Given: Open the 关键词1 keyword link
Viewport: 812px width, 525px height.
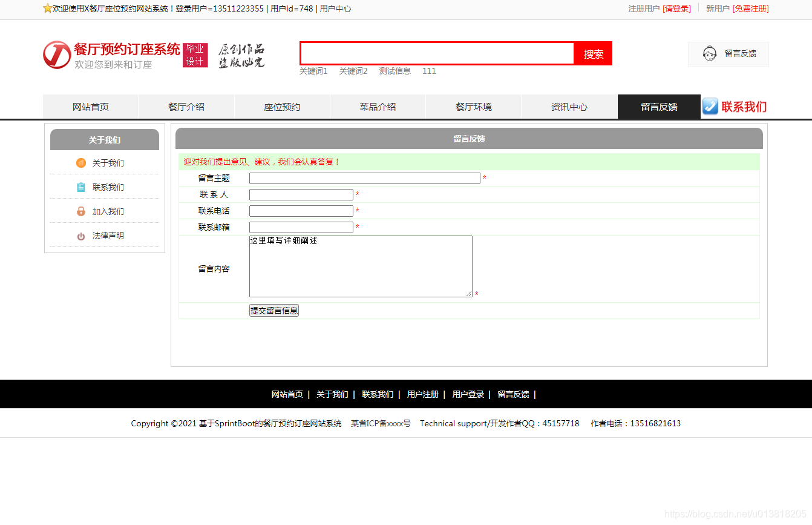Looking at the screenshot, I should (313, 71).
